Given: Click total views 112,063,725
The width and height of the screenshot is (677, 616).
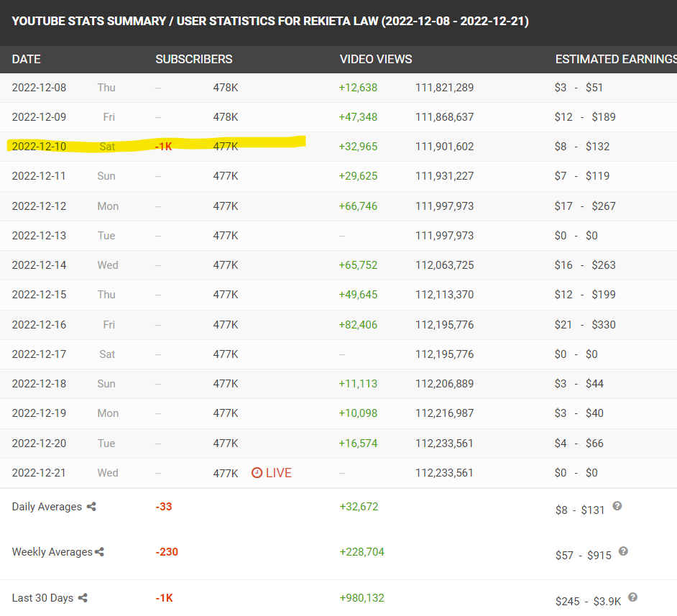Looking at the screenshot, I should click(444, 265).
